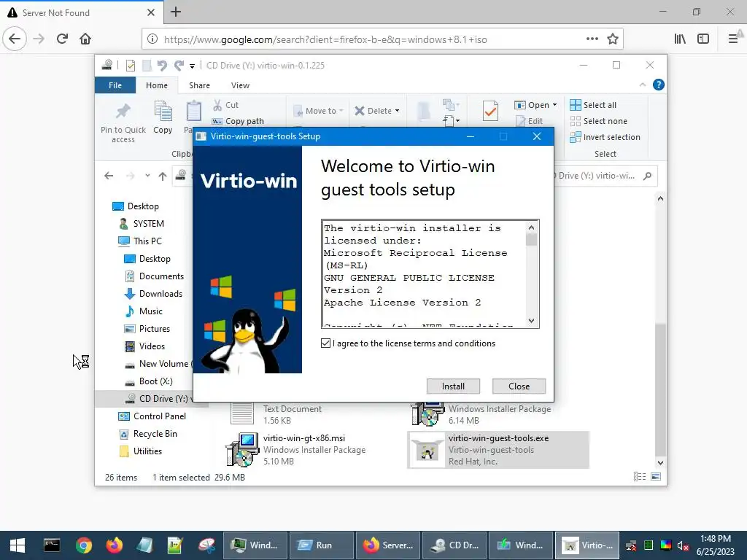This screenshot has height=560, width=747.
Task: Select Pictures in navigation tree
Action: click(147, 329)
